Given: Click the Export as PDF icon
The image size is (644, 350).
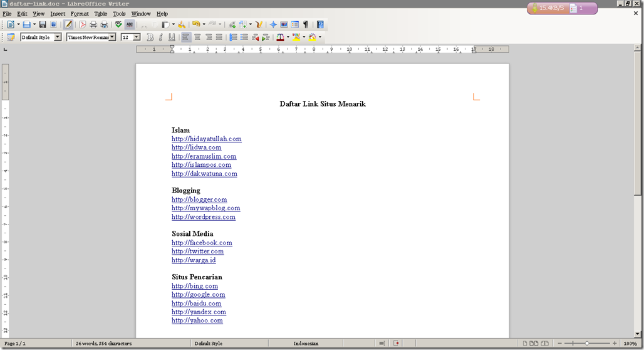Looking at the screenshot, I should (x=83, y=24).
